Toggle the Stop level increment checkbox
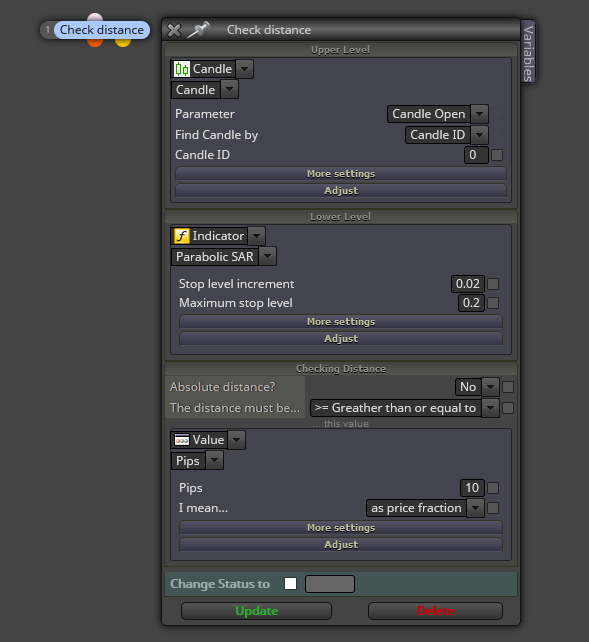 [493, 284]
